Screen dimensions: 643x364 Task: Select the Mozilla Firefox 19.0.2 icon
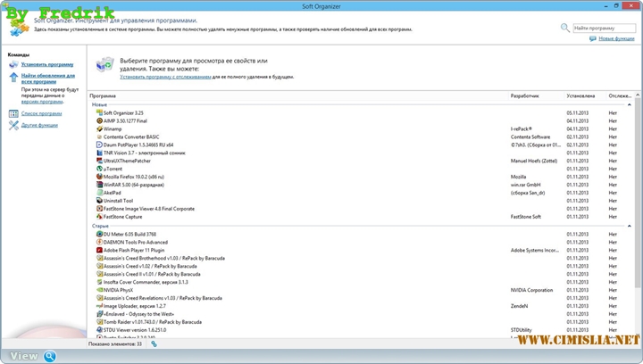coord(98,177)
